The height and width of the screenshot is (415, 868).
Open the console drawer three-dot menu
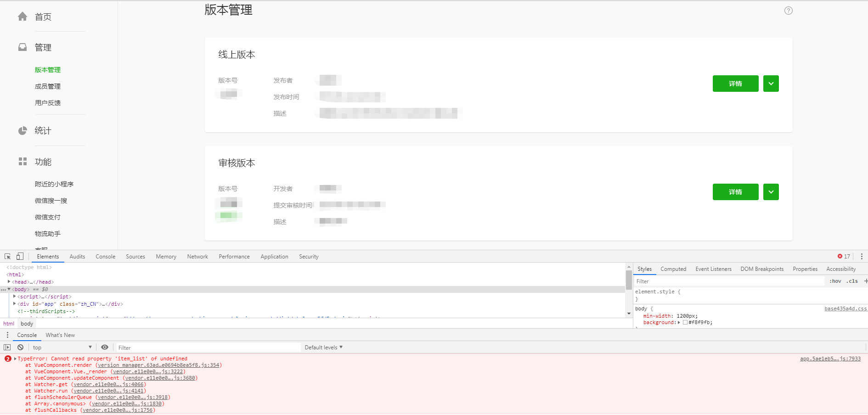point(7,335)
